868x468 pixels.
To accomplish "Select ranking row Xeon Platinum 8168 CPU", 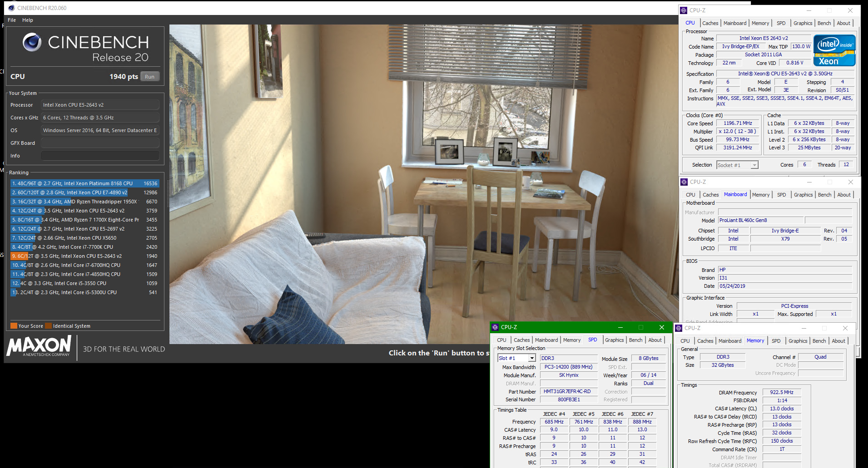I will click(x=84, y=183).
